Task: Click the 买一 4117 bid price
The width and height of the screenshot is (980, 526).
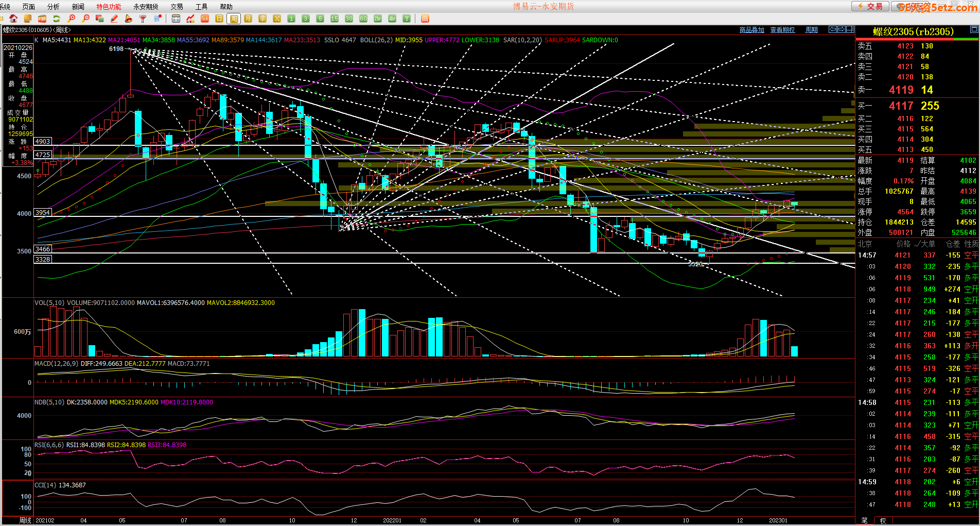Action: tap(901, 106)
